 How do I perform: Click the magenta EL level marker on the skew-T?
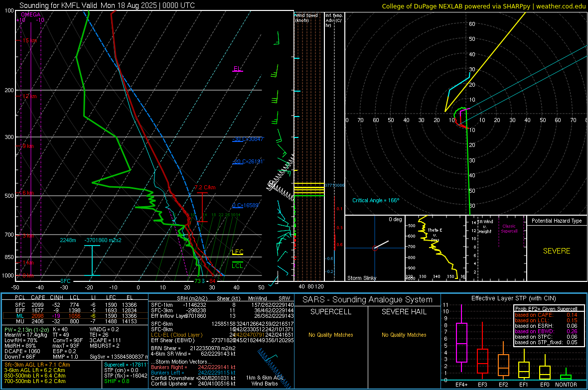coord(237,69)
